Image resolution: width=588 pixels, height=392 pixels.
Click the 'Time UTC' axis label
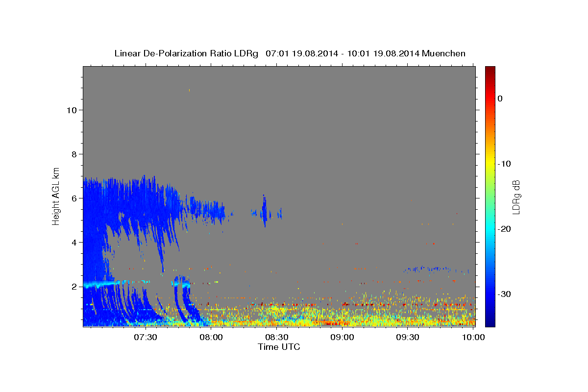pos(279,347)
